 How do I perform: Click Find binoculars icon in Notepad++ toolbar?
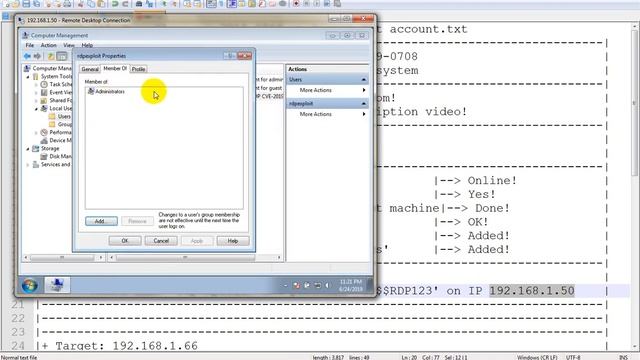click(x=139, y=4)
